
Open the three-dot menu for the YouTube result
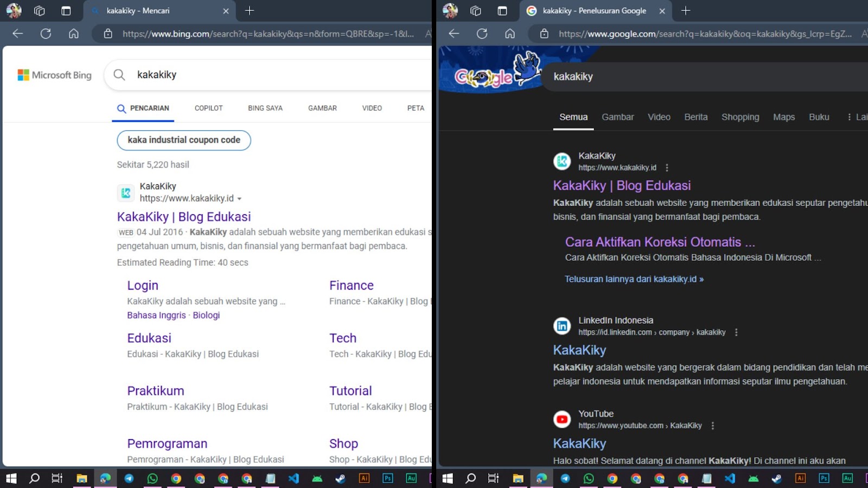(713, 426)
